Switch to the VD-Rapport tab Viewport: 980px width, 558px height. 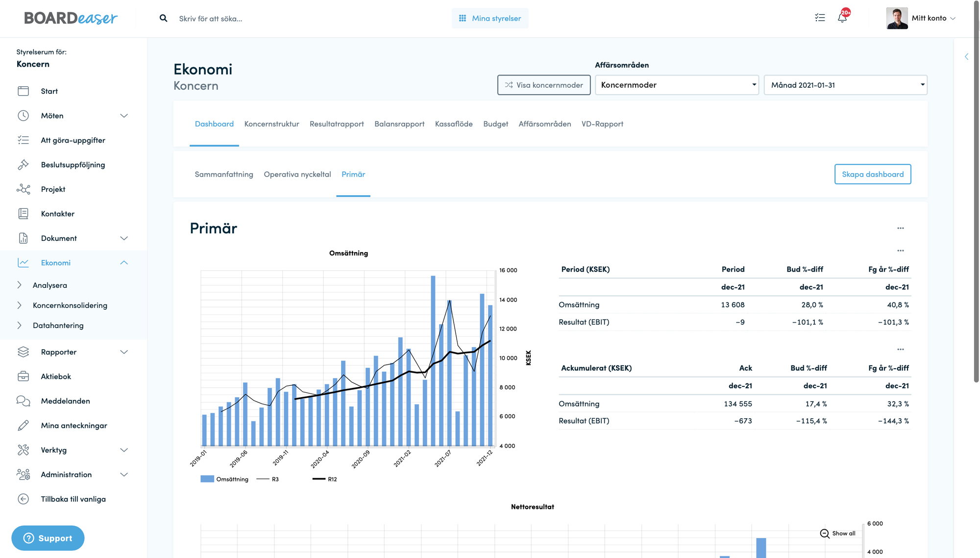tap(602, 124)
